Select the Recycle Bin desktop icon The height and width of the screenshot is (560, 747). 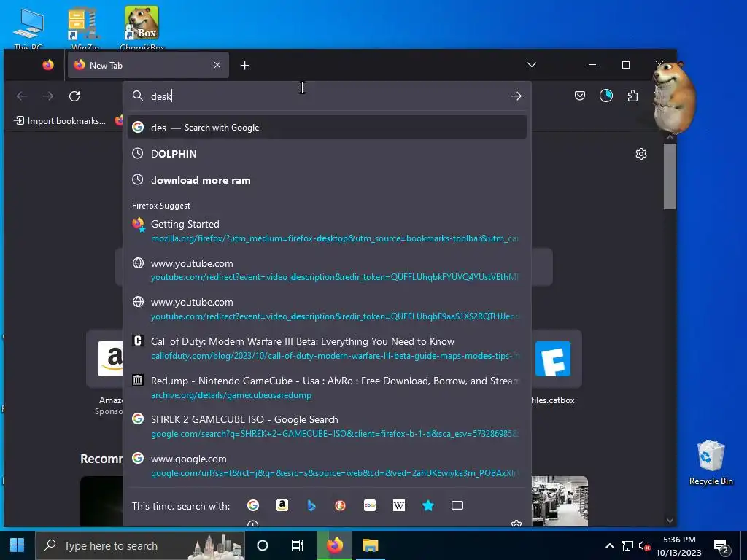pyautogui.click(x=711, y=463)
